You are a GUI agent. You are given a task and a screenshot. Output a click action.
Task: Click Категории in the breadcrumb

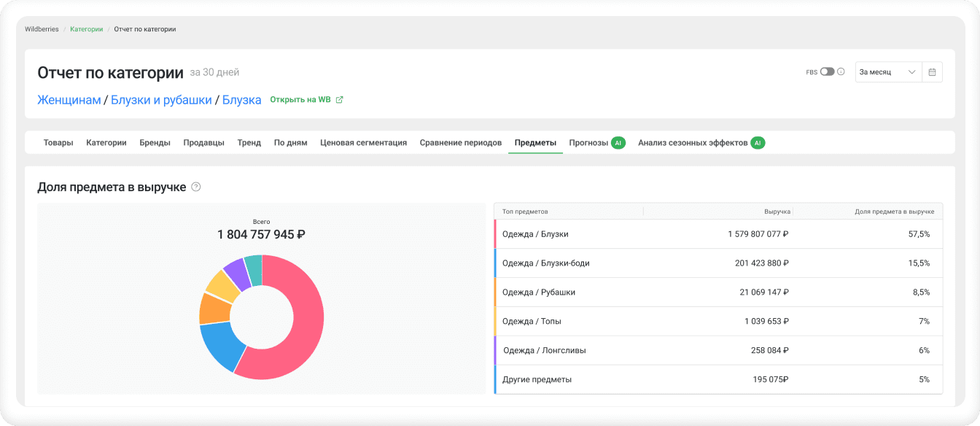86,29
